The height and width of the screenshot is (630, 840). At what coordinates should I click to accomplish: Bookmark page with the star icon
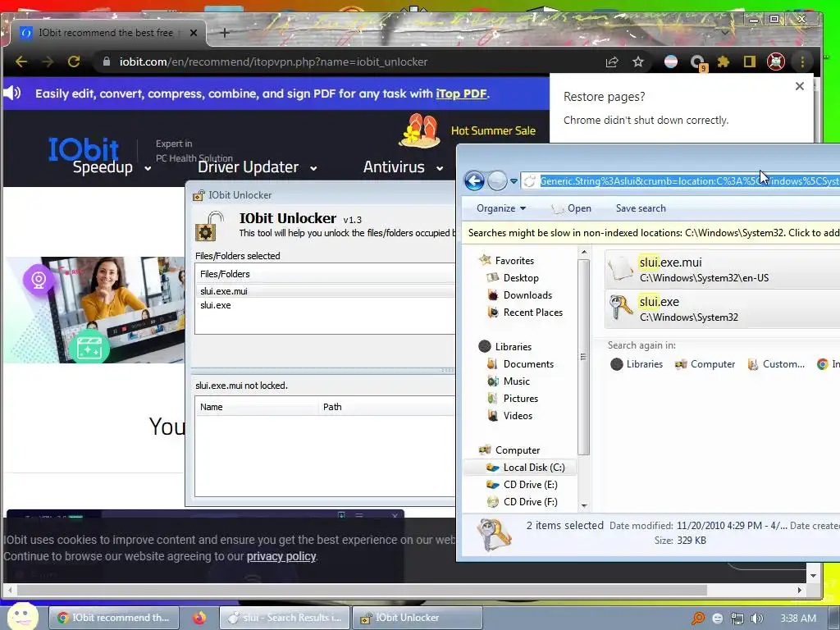638,62
